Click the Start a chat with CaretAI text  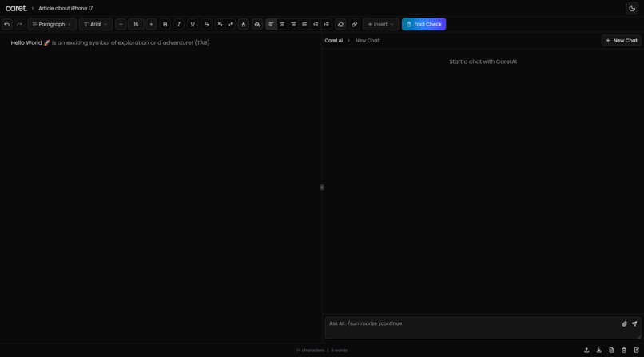483,61
